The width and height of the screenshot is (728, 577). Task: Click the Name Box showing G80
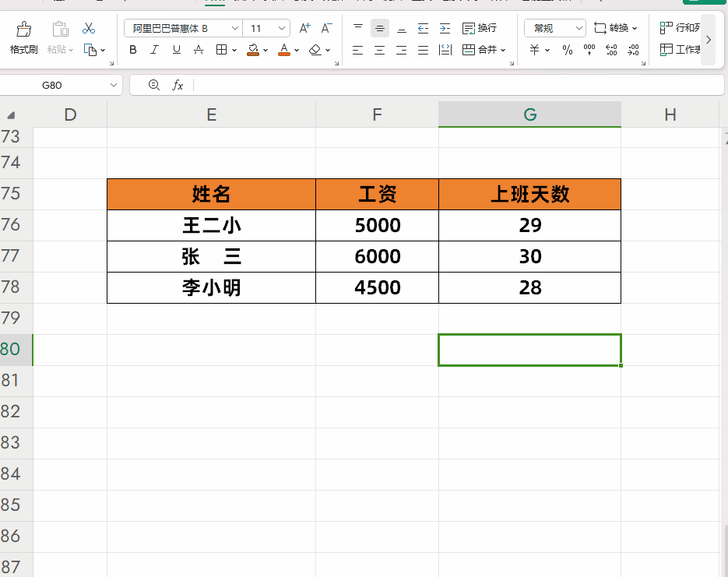pyautogui.click(x=62, y=86)
